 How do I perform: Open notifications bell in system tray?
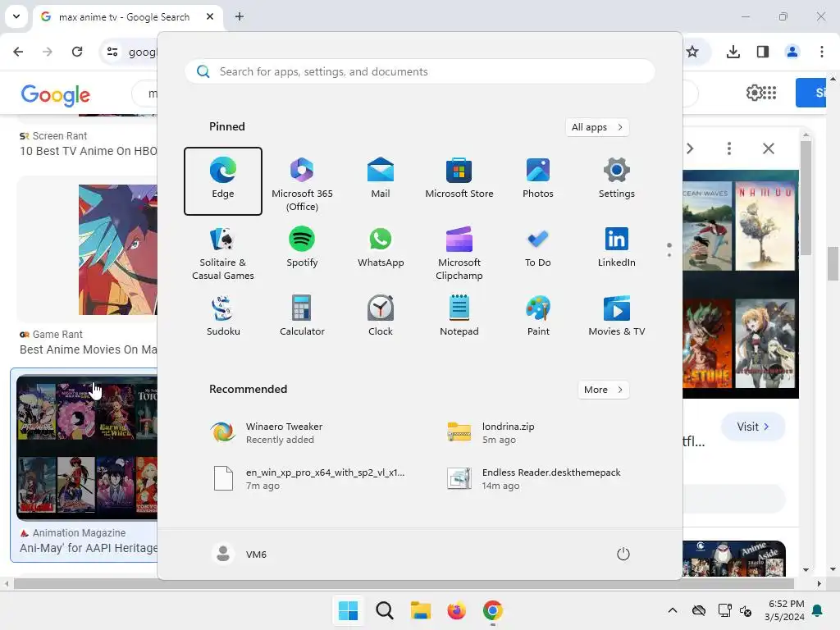coord(818,610)
